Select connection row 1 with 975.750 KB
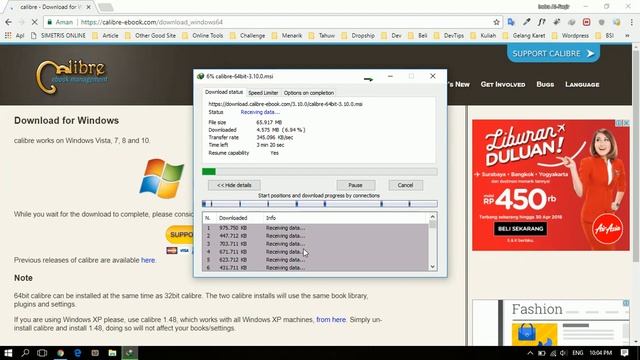This screenshot has width=640, height=360. 315,228
